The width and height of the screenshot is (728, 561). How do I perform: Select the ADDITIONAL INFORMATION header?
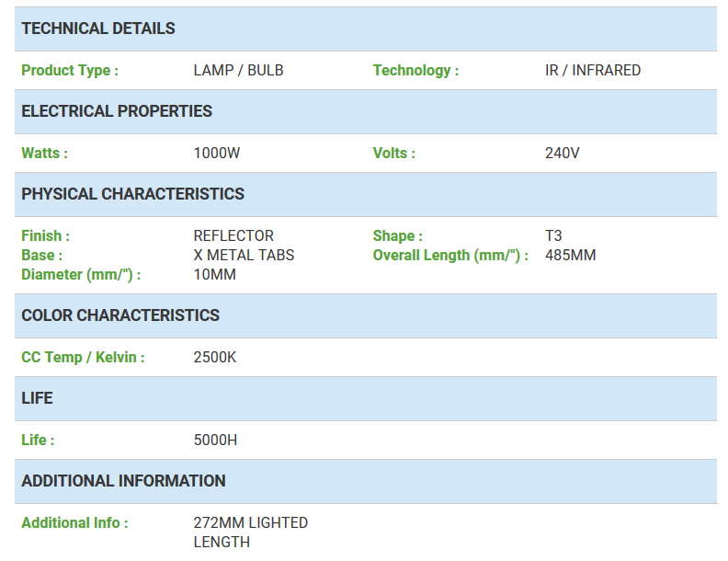[x=366, y=481]
